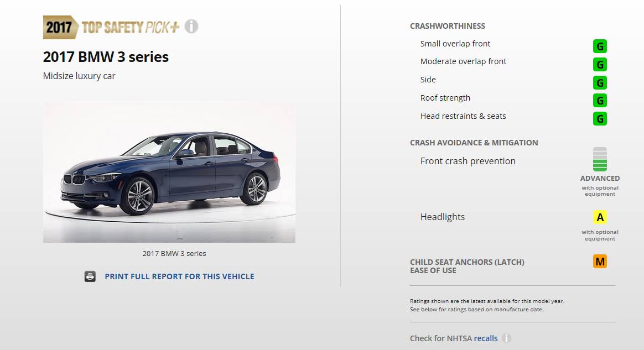Click the Roof strength G rating badge
Screen dimensions: 644x350
(x=600, y=101)
